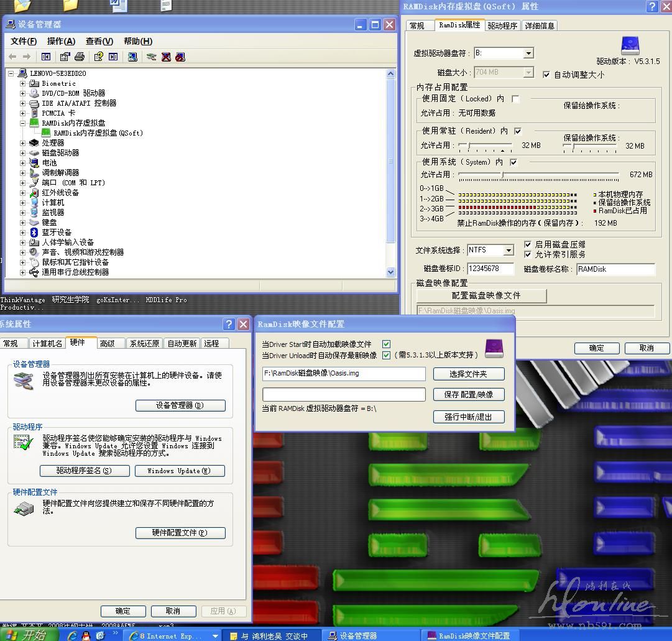The height and width of the screenshot is (641, 672).
Task: Switch to the 驱动程序 tab
Action: 502,25
